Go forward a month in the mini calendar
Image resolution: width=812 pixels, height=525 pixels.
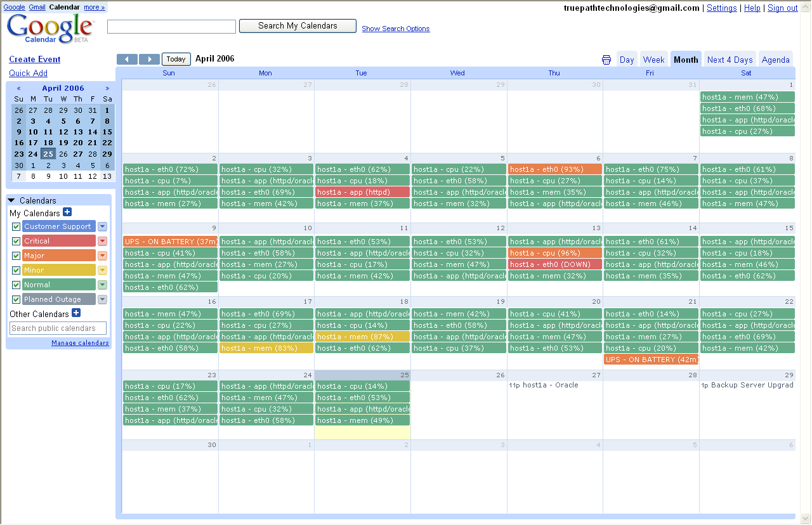pyautogui.click(x=107, y=88)
